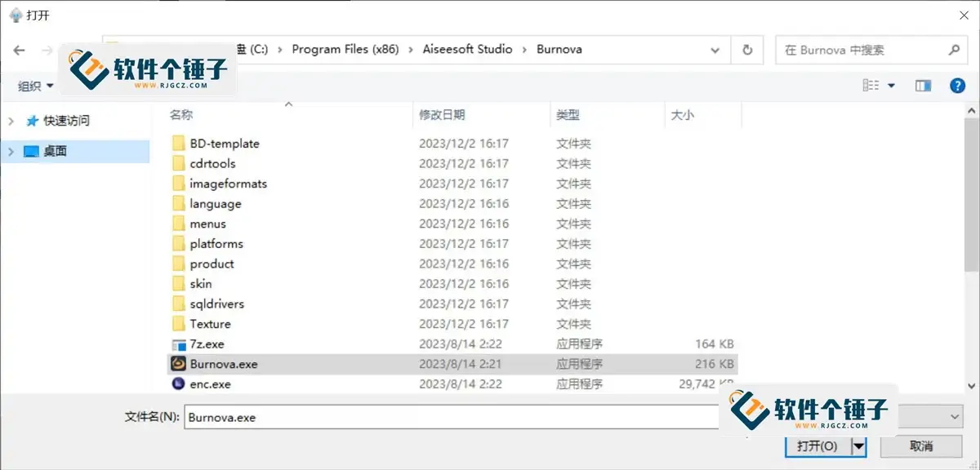This screenshot has width=980, height=470.
Task: Click the cdrtools folder name
Action: [212, 163]
